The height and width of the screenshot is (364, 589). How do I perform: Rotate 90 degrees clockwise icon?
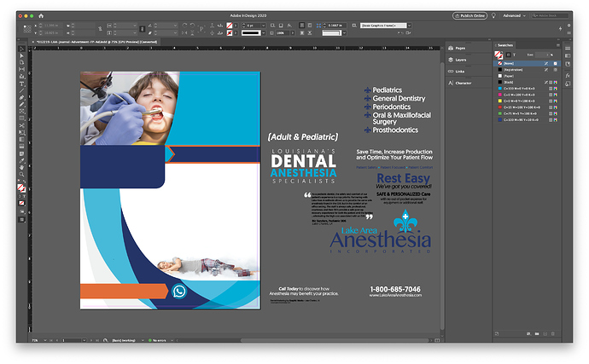[x=184, y=26]
